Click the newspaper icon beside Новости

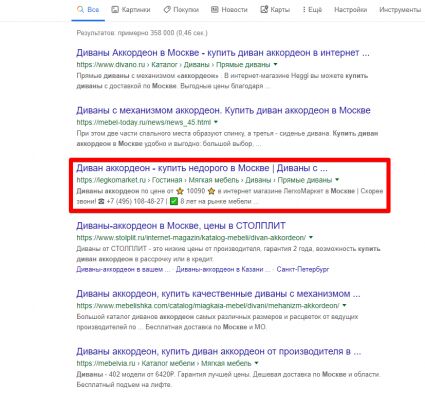coord(215,10)
